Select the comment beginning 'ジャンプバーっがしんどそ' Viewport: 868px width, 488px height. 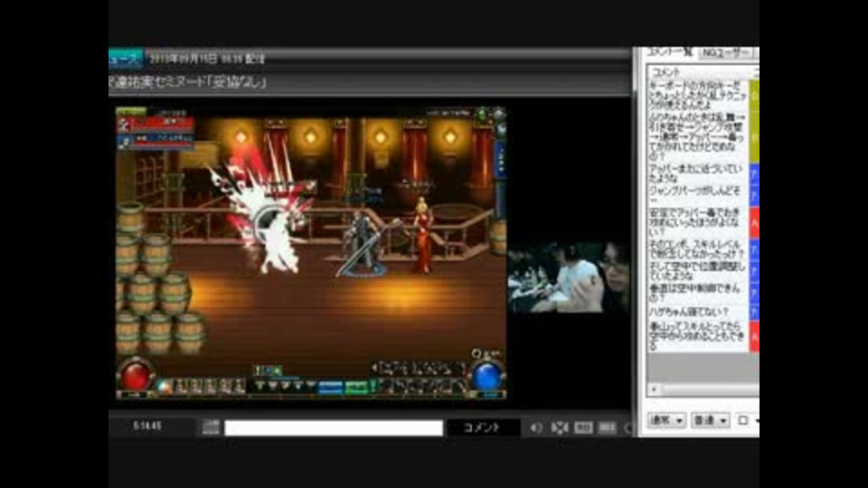pyautogui.click(x=699, y=195)
